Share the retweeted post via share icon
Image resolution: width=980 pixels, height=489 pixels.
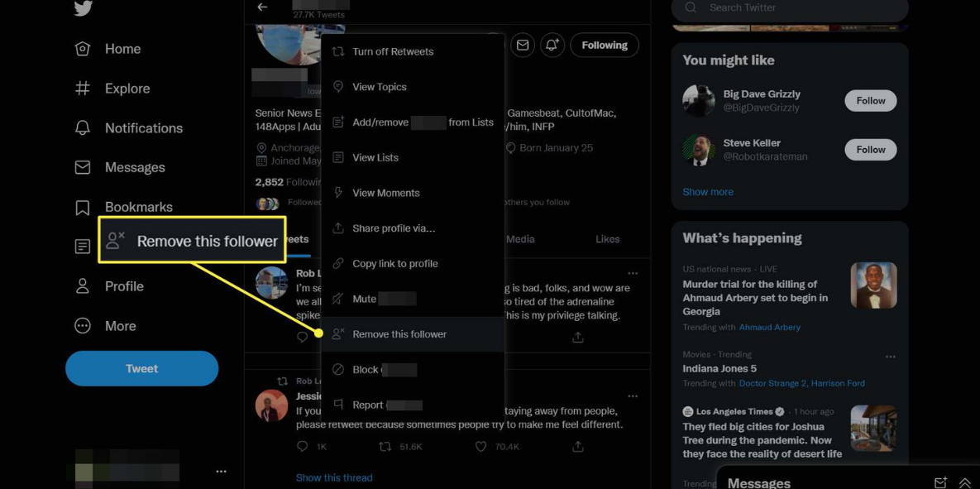click(x=578, y=447)
